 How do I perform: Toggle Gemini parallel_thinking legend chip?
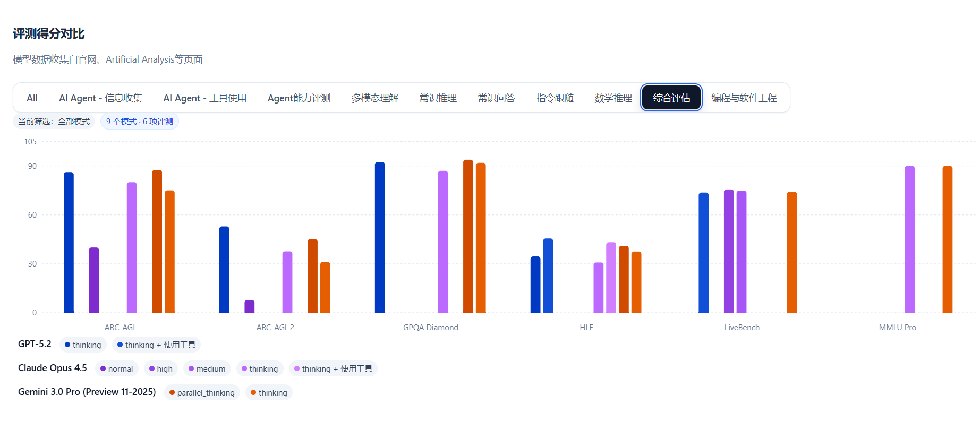point(202,393)
